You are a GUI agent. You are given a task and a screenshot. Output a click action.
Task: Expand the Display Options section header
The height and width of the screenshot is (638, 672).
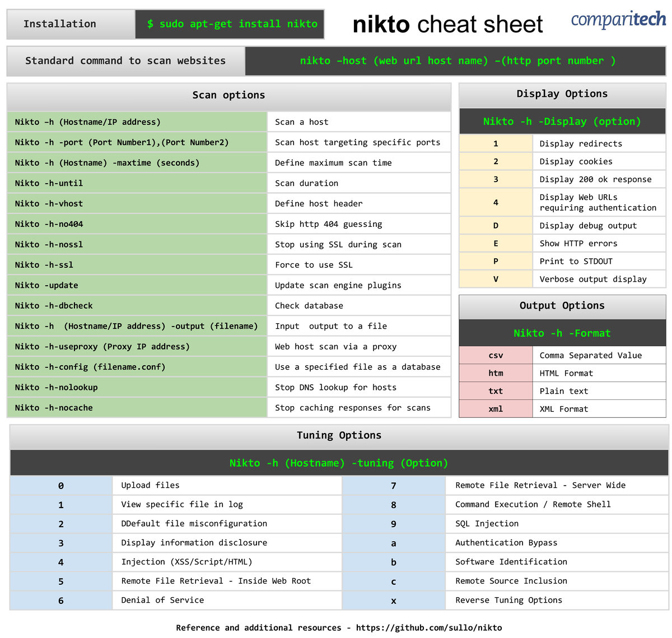[562, 94]
